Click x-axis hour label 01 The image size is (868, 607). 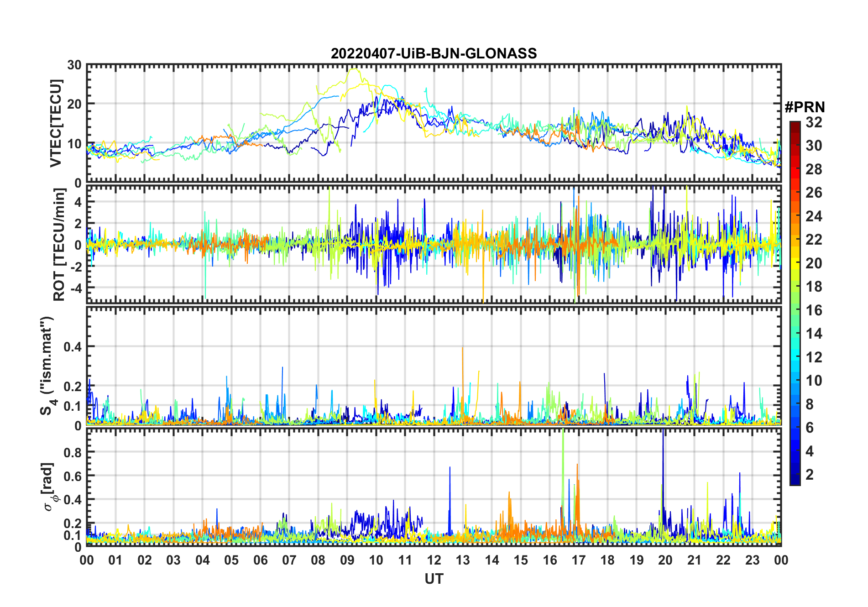(x=115, y=560)
